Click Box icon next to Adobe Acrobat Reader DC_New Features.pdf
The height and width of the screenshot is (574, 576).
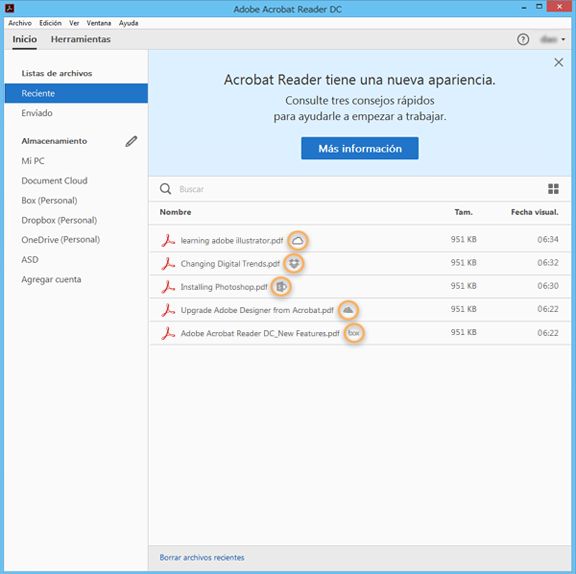[354, 333]
